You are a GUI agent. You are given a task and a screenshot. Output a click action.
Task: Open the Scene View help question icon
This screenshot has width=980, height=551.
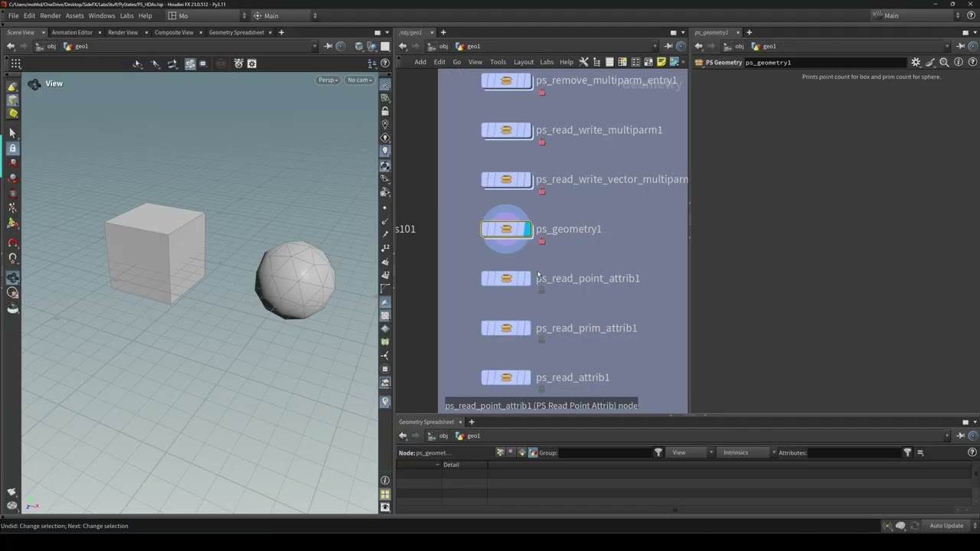click(x=384, y=63)
